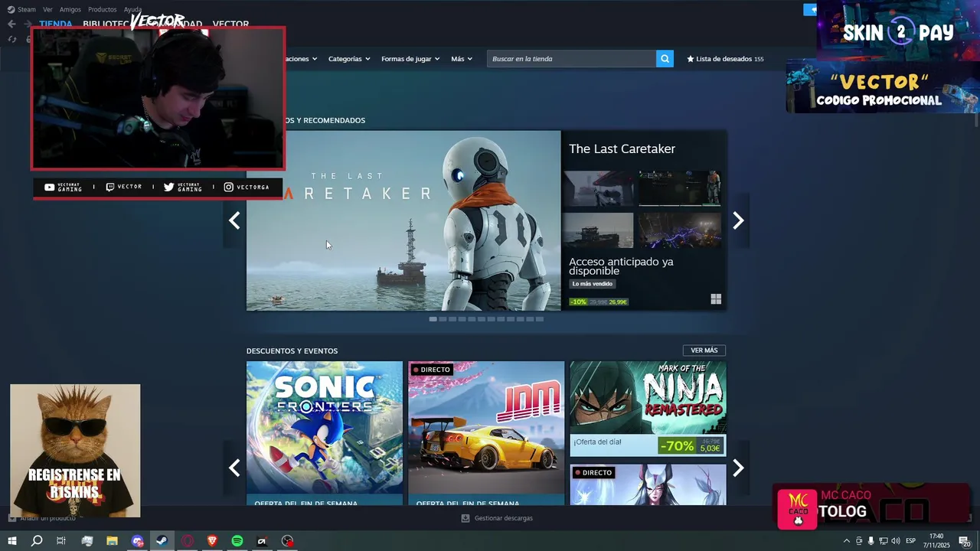View the fourth Last Caretaker screenshot thumbnail

tap(680, 230)
